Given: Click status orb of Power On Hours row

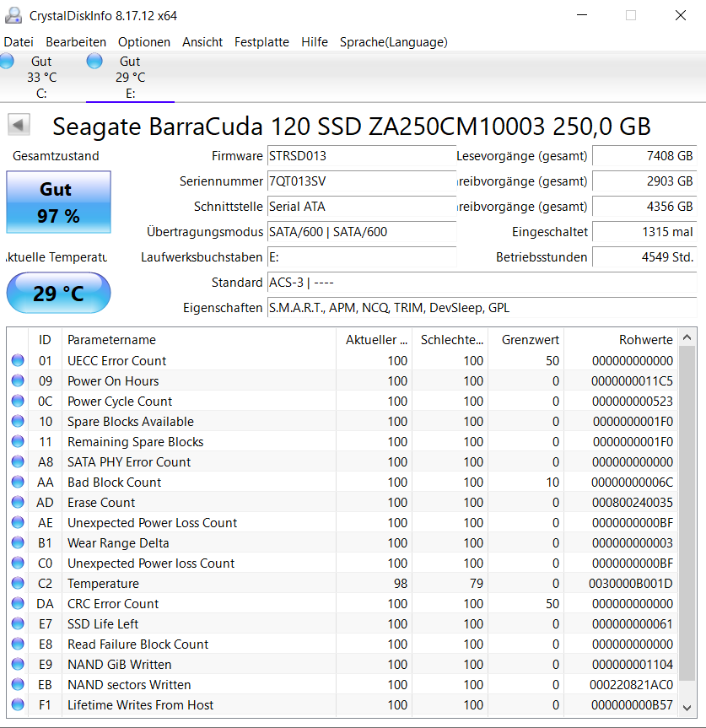Looking at the screenshot, I should click(x=18, y=380).
